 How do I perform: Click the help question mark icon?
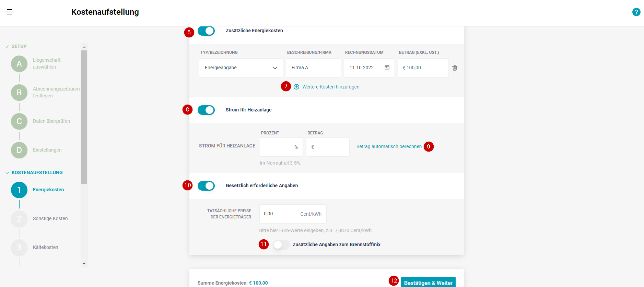click(x=636, y=12)
